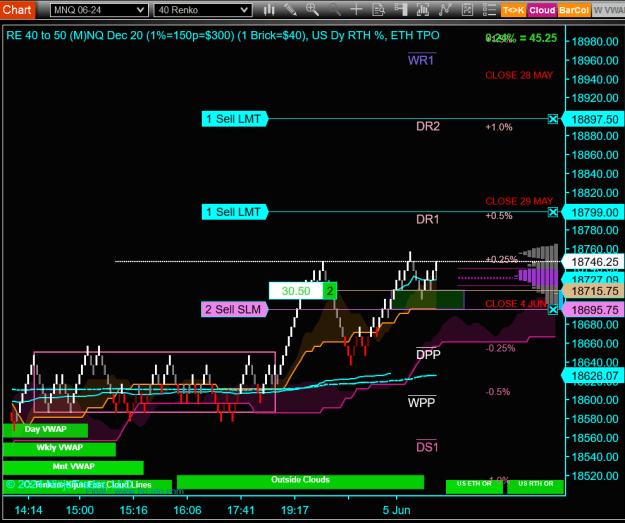Open the properties list icon
This screenshot has height=523, width=625.
[489, 10]
